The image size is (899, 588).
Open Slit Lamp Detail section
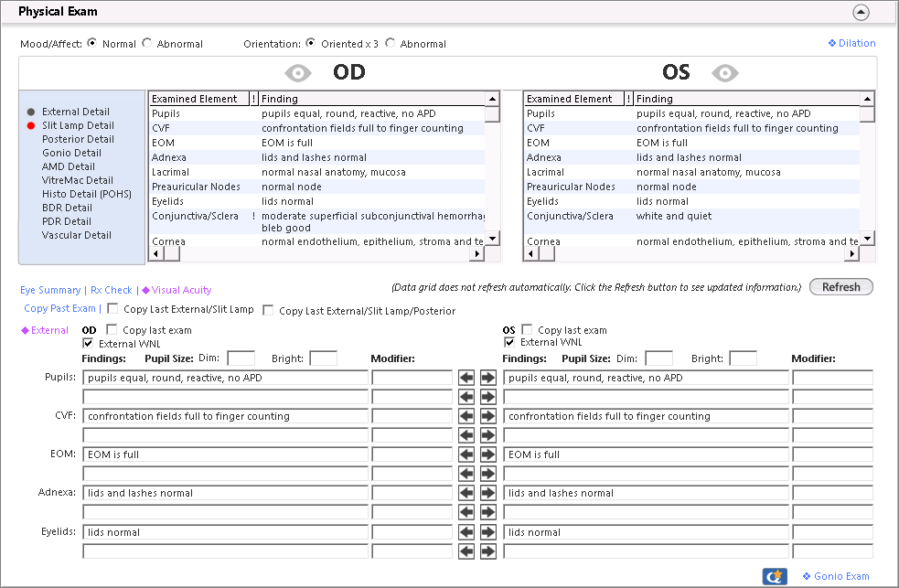pos(78,125)
